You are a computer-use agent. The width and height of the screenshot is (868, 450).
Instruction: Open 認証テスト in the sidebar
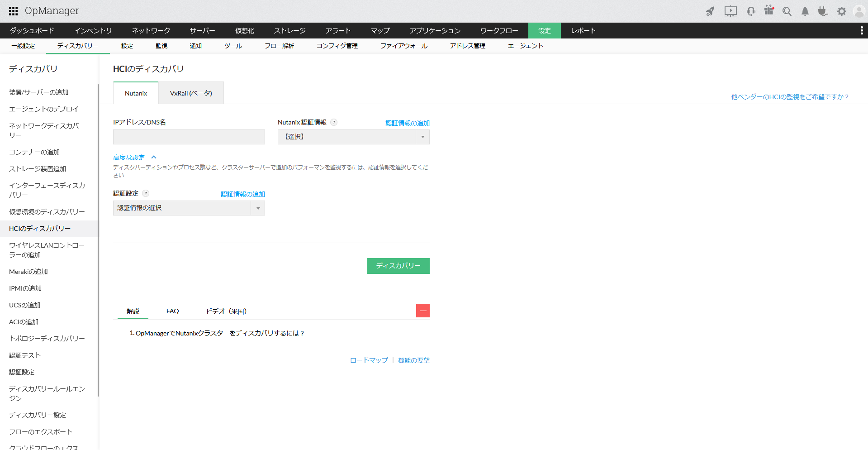pyautogui.click(x=25, y=355)
